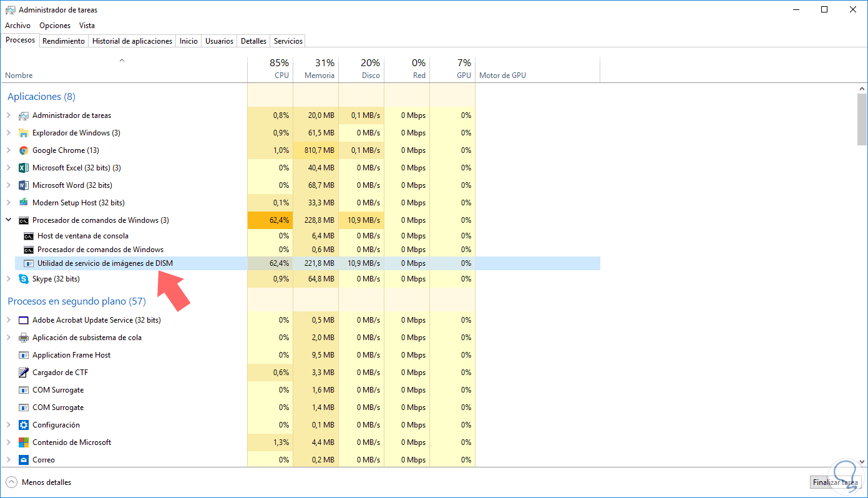Select the Utilidad de servicio de imágenes de DISM row
The height and width of the screenshot is (498, 868).
tap(307, 263)
